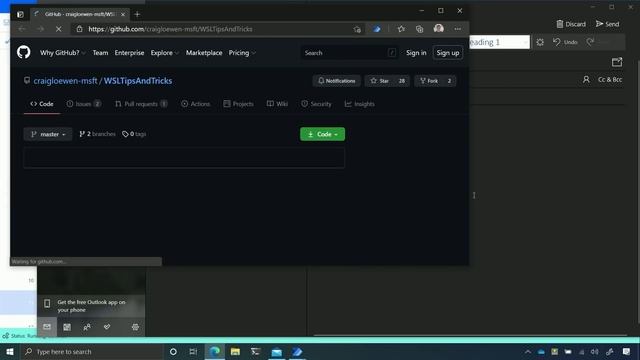
Task: Open Outlook Calendar view icon
Action: tap(67, 327)
